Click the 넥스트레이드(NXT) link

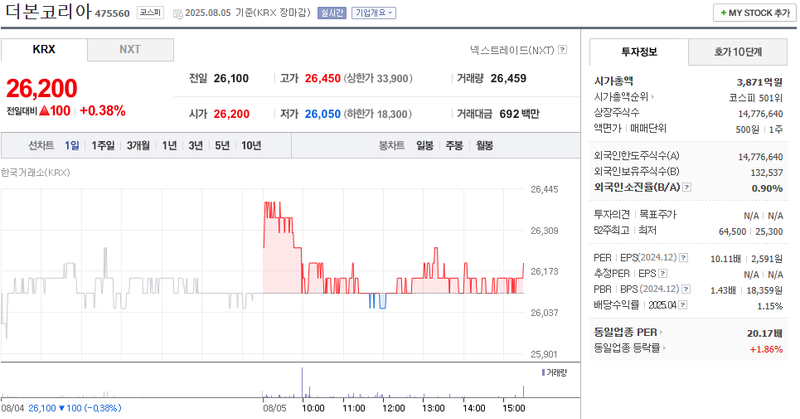coord(512,50)
